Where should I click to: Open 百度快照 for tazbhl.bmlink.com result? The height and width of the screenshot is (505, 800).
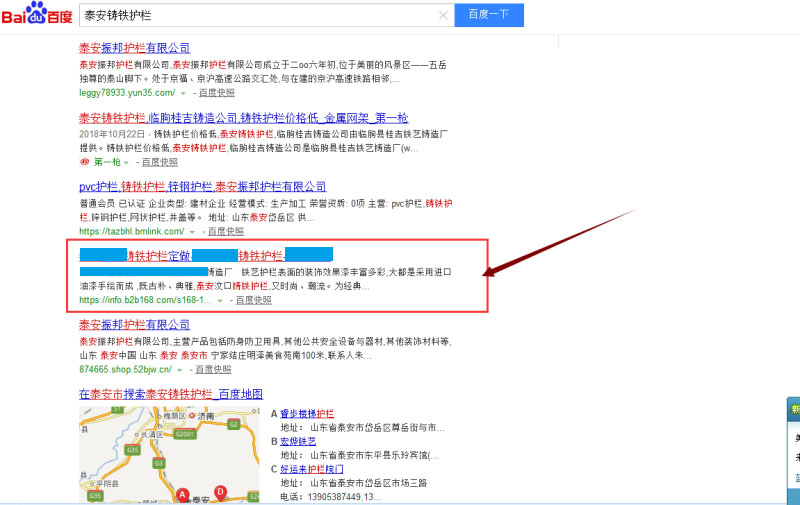point(226,232)
